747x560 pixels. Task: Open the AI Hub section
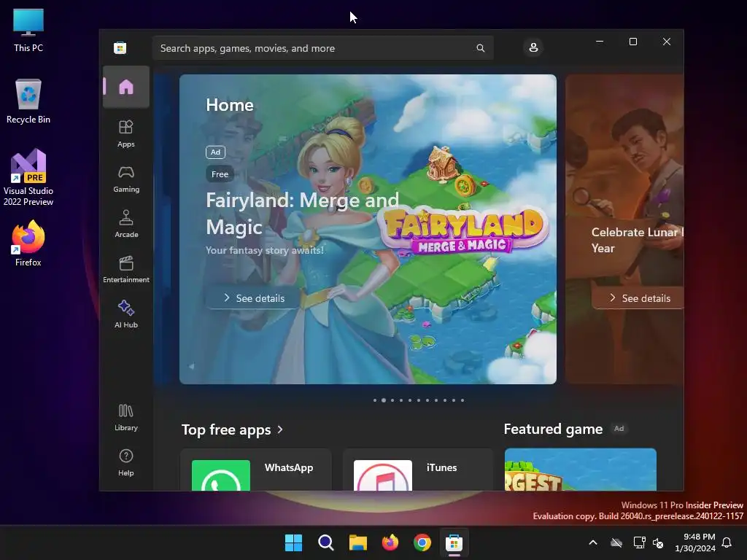coord(126,314)
